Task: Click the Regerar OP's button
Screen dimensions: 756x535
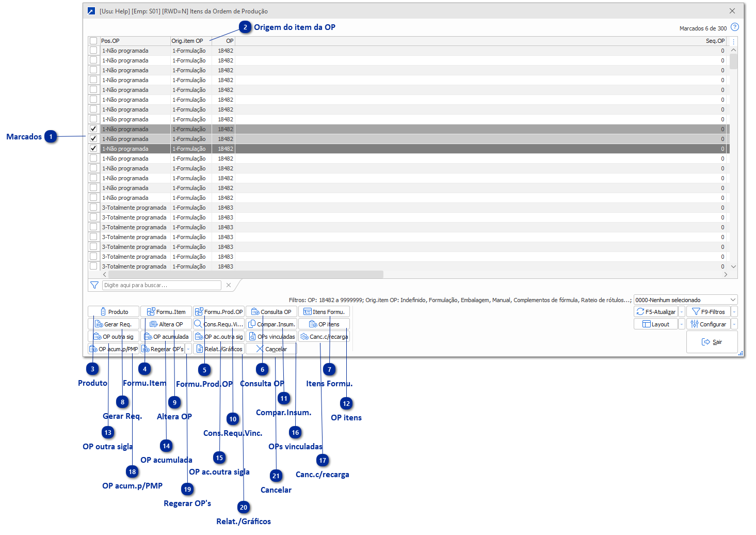Action: [163, 349]
